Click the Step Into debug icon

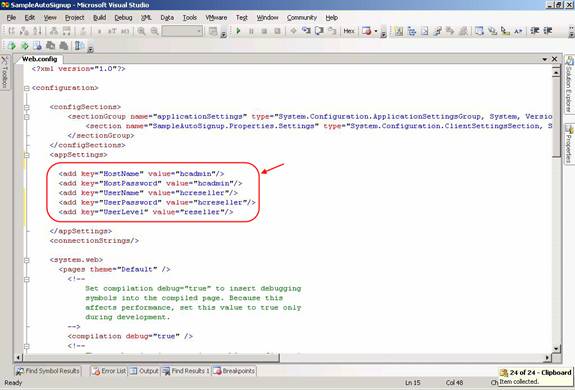click(x=306, y=31)
